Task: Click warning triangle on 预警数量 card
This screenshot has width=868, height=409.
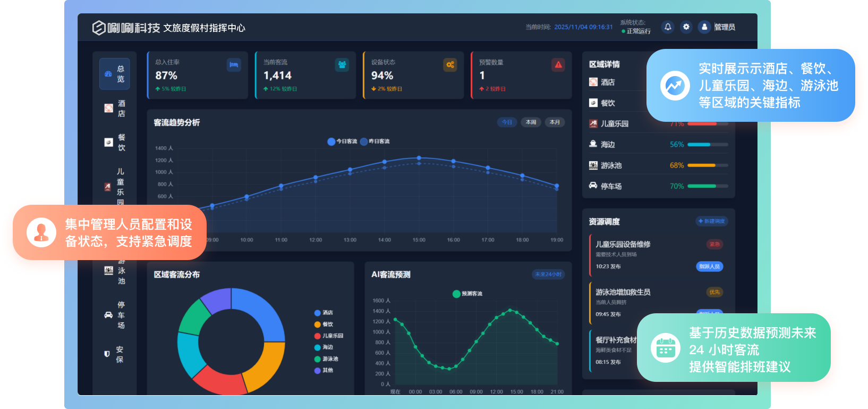Action: [x=558, y=65]
